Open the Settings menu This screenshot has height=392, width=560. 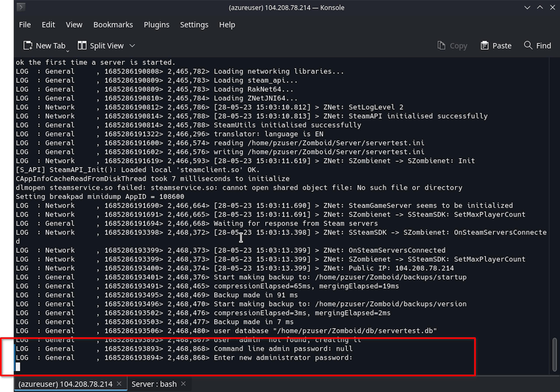coord(194,25)
